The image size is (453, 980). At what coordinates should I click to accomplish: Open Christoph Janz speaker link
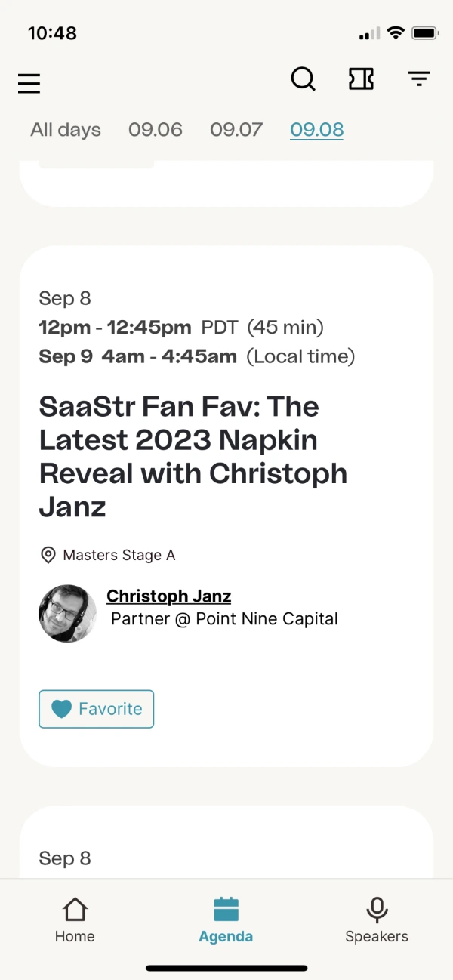(x=168, y=596)
